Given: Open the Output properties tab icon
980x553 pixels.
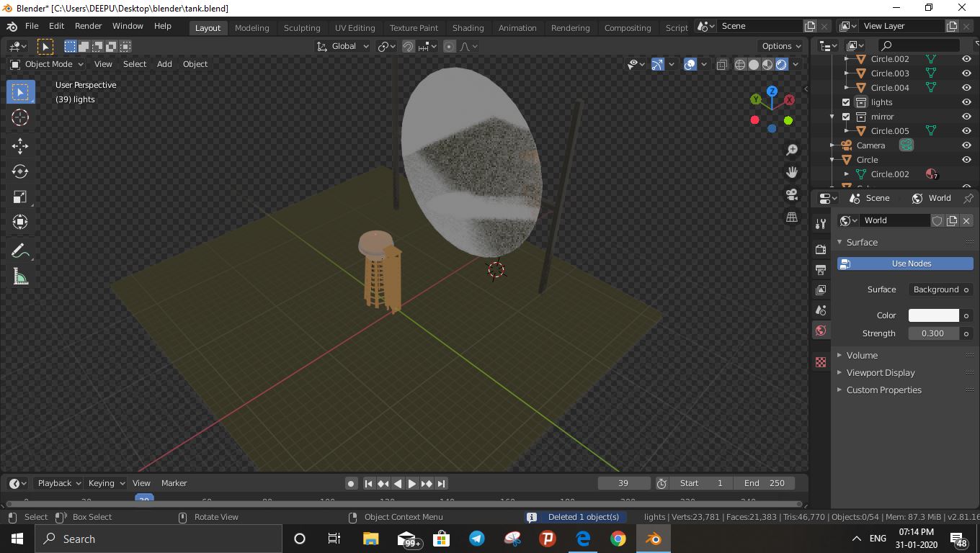Looking at the screenshot, I should pos(821,269).
